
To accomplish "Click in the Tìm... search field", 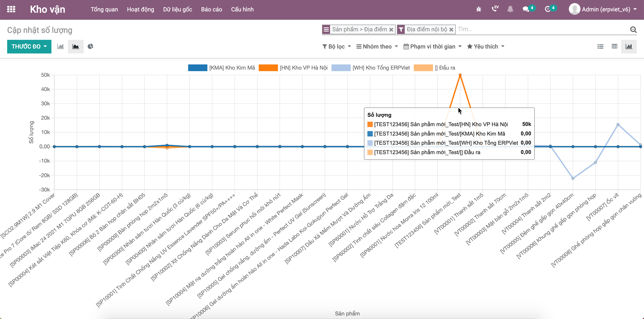I will 542,30.
